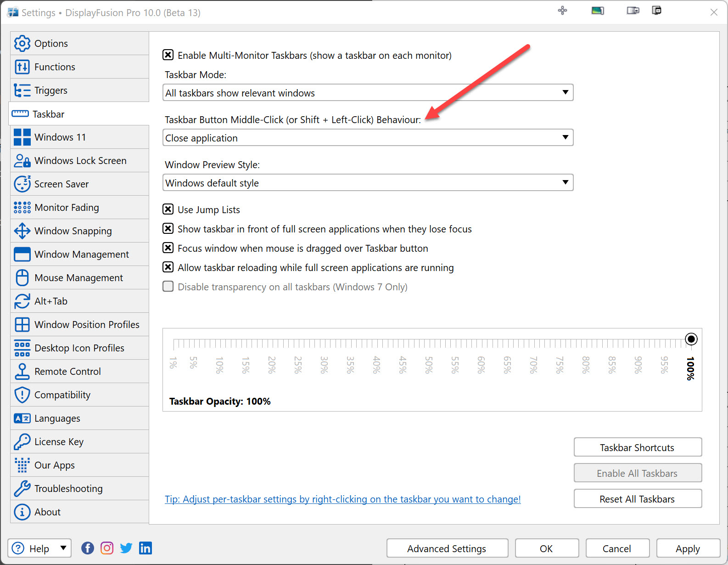Select the Troubleshooting wrench icon
This screenshot has height=565, width=728.
(x=22, y=488)
